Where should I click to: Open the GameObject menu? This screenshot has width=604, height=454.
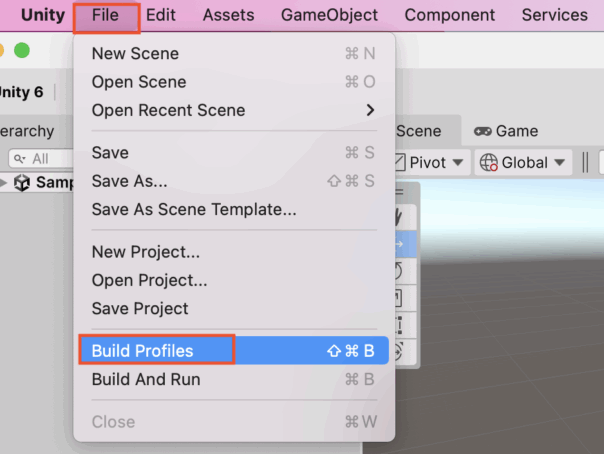[x=329, y=15]
